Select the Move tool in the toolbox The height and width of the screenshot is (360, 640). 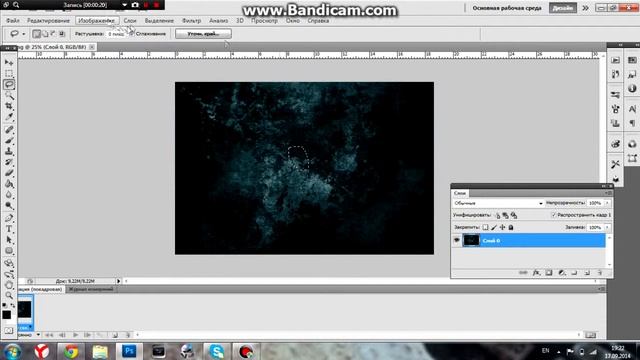click(9, 62)
